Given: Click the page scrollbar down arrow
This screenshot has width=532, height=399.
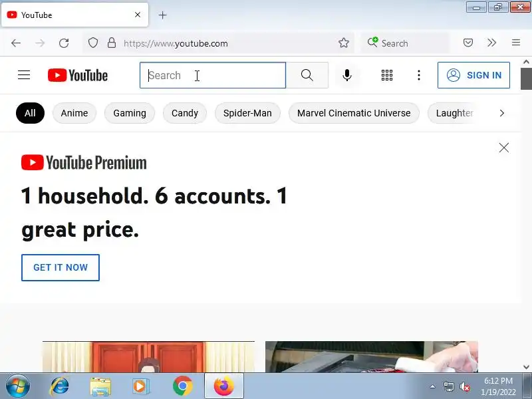Looking at the screenshot, I should point(526,367).
